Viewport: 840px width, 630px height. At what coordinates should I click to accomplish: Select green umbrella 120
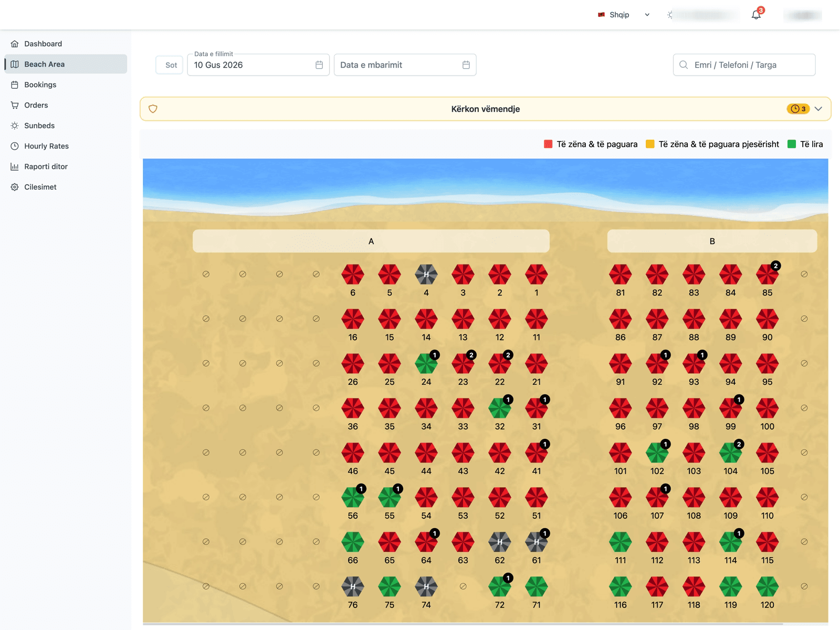point(768,587)
